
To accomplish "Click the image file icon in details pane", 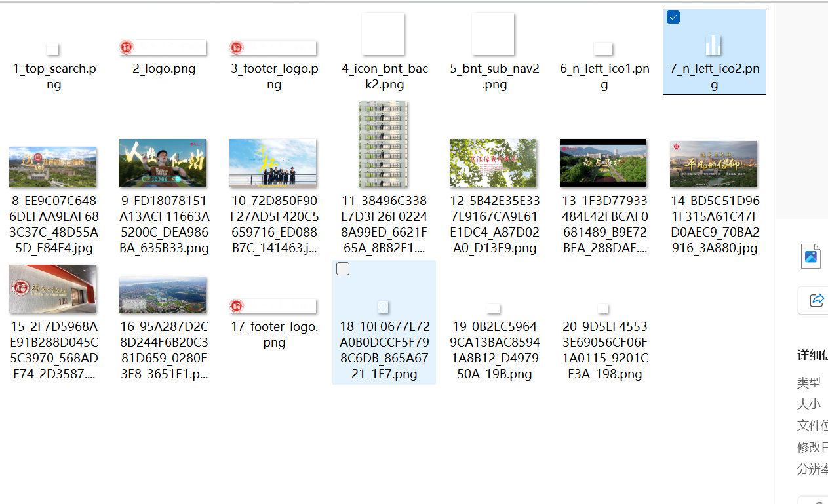I will [811, 256].
